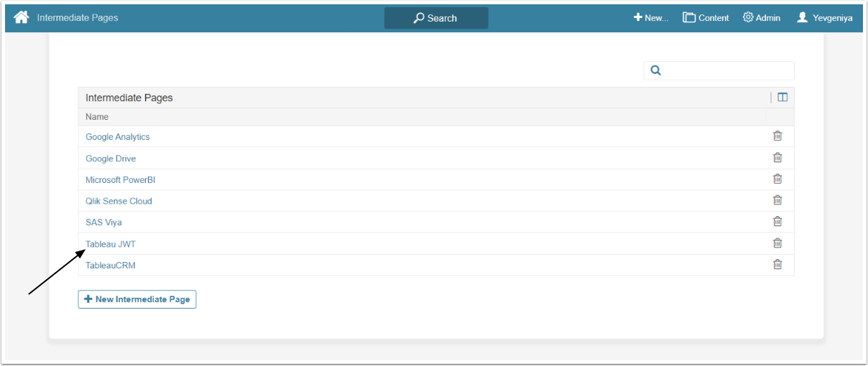Viewport: 868px width, 366px height.
Task: Click the table search input field
Action: tap(719, 70)
